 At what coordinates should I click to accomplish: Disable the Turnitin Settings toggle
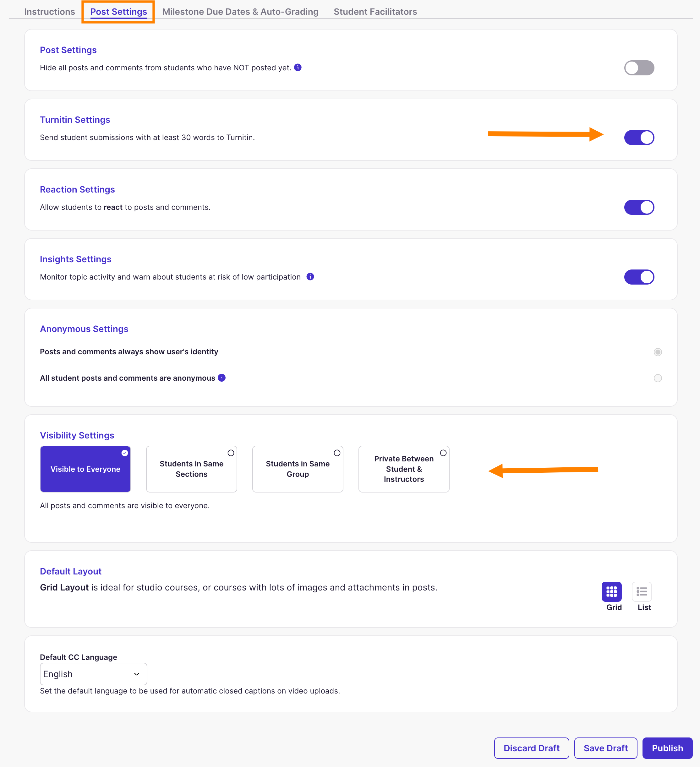(x=639, y=137)
